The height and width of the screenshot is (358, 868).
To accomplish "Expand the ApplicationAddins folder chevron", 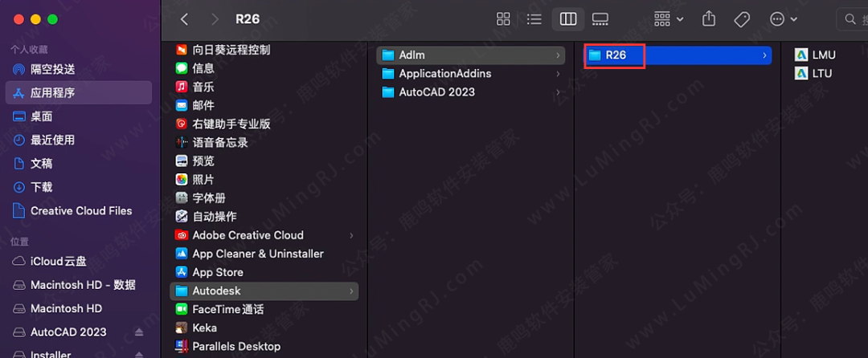I will click(x=558, y=74).
